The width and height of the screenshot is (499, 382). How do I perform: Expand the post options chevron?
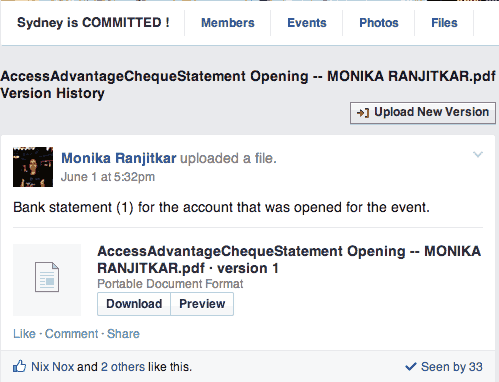pos(478,154)
